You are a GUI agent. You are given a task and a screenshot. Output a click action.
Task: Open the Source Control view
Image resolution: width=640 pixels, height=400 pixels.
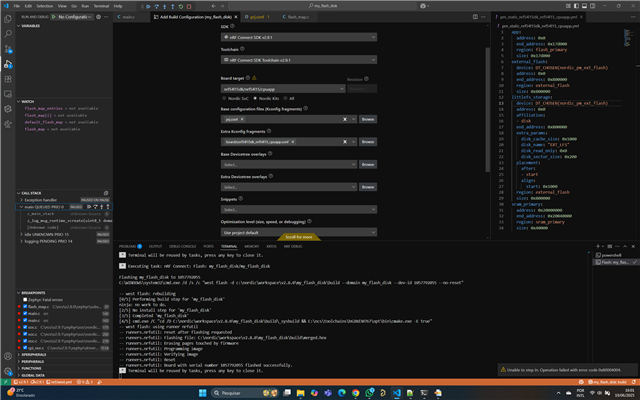pos(8,49)
